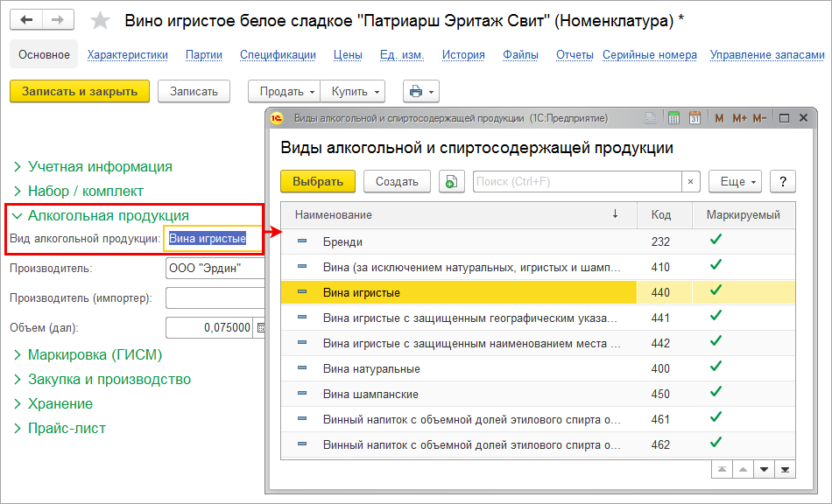Click Маркируемый checkmark for code 462
The image size is (832, 504).
[x=716, y=443]
